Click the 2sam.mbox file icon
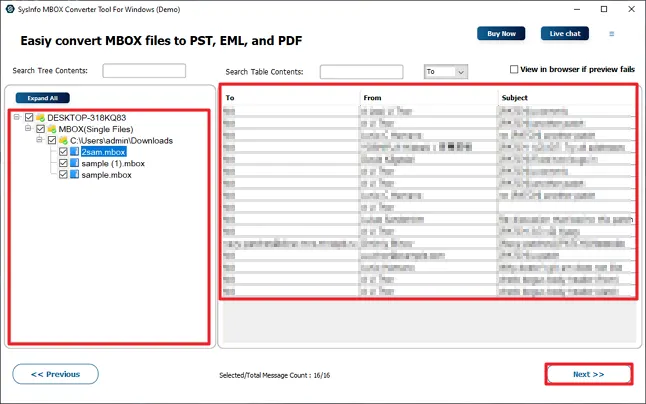 tap(75, 152)
